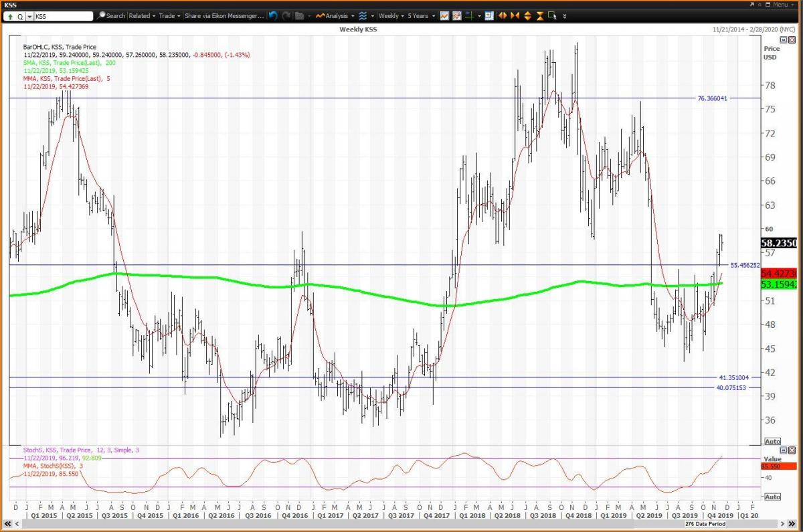Screen dimensions: 803x532
Task: Click the KSS symbol input field
Action: (x=62, y=15)
